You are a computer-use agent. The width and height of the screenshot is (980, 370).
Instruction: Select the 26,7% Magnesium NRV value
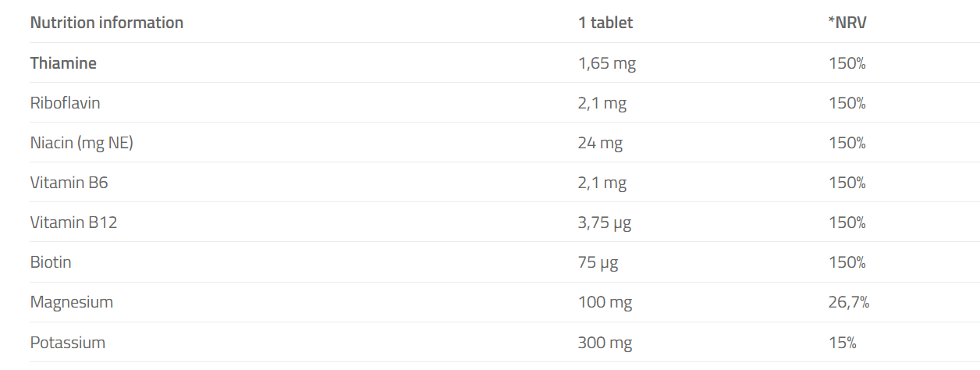pyautogui.click(x=849, y=302)
